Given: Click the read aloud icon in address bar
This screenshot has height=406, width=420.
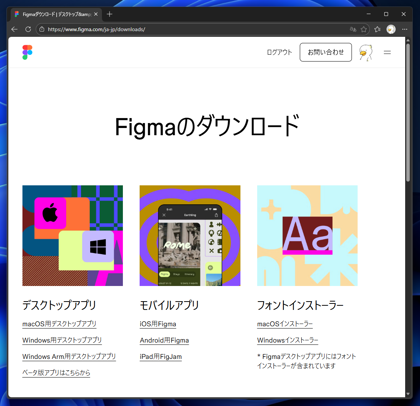Looking at the screenshot, I should pos(353,29).
